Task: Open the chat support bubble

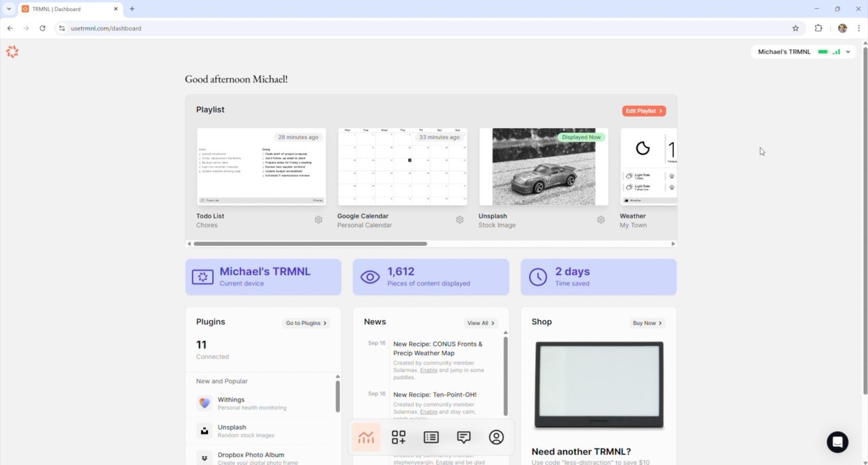Action: pos(837,442)
